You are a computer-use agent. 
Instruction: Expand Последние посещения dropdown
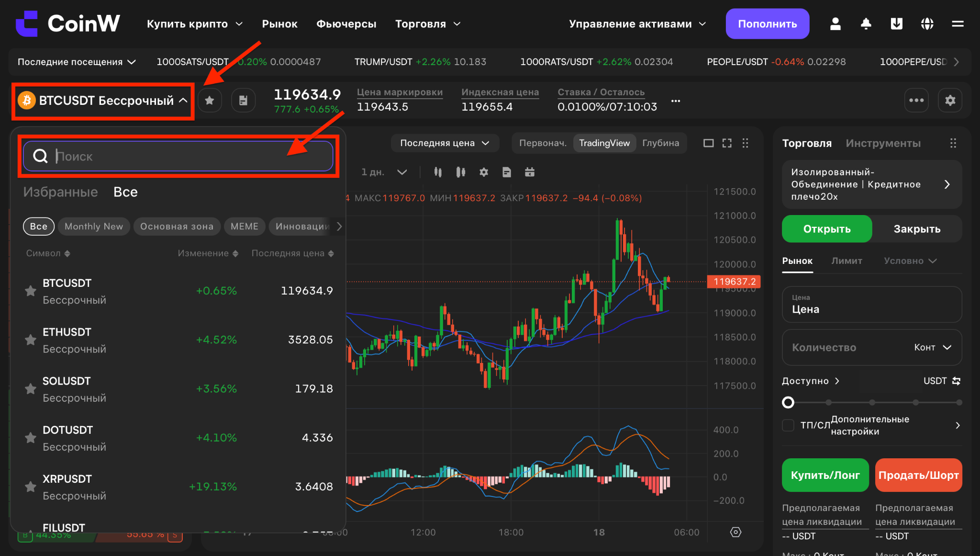[x=77, y=62]
